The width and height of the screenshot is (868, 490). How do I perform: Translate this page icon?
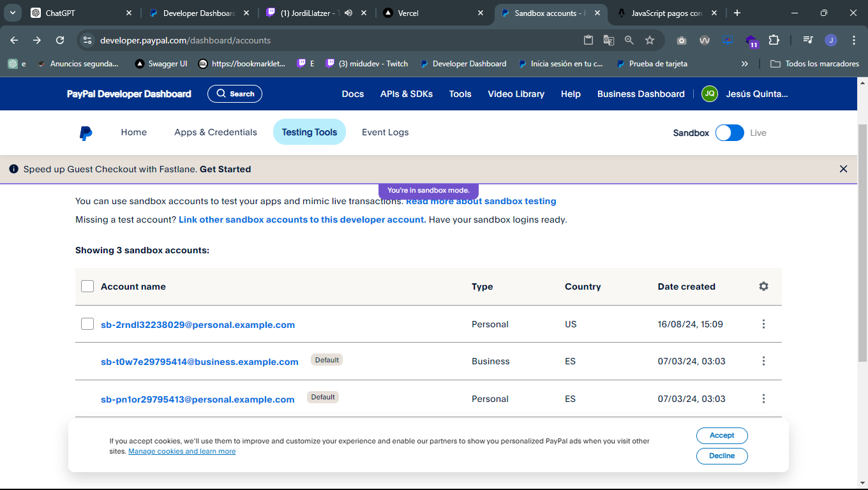point(609,40)
